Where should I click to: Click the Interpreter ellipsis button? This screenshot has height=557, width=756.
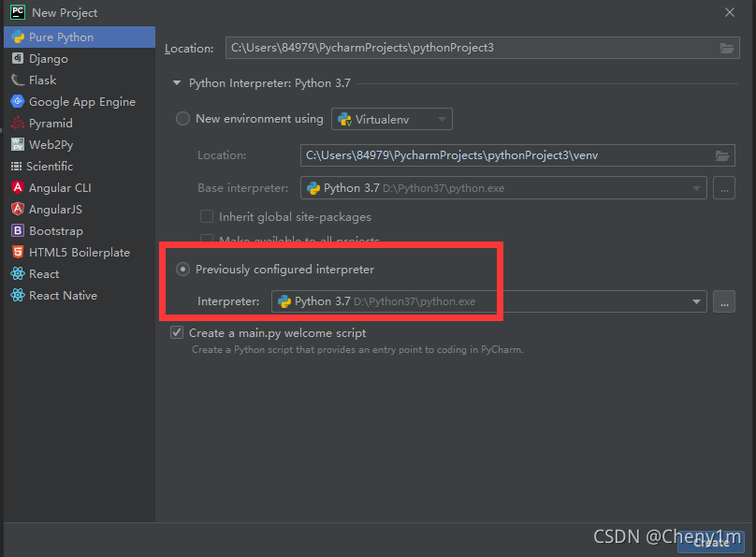[724, 301]
